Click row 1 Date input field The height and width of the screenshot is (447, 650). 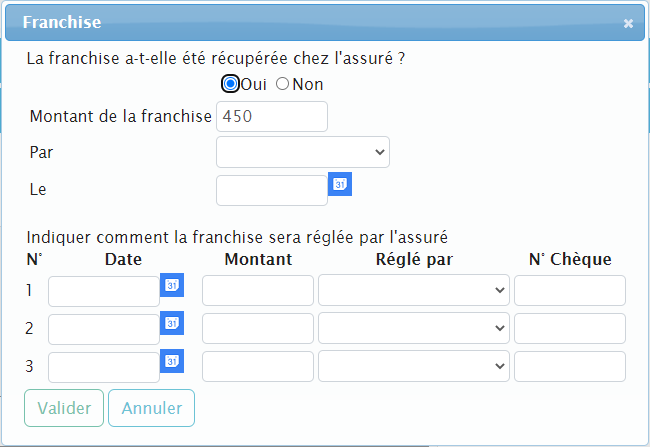click(104, 291)
